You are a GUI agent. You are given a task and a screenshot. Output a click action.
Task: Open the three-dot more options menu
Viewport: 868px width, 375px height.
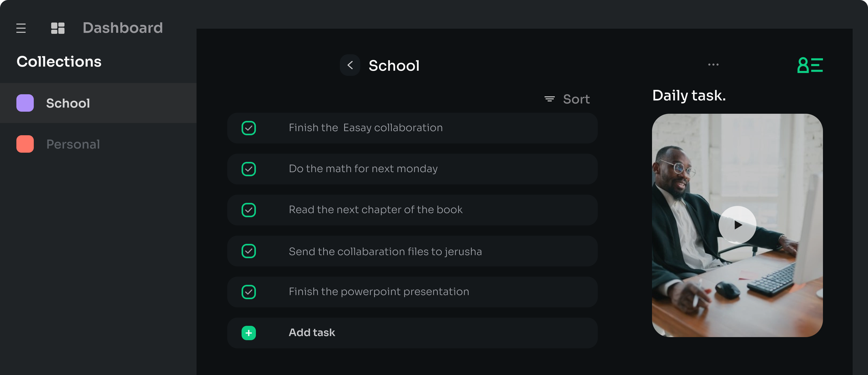pyautogui.click(x=713, y=64)
